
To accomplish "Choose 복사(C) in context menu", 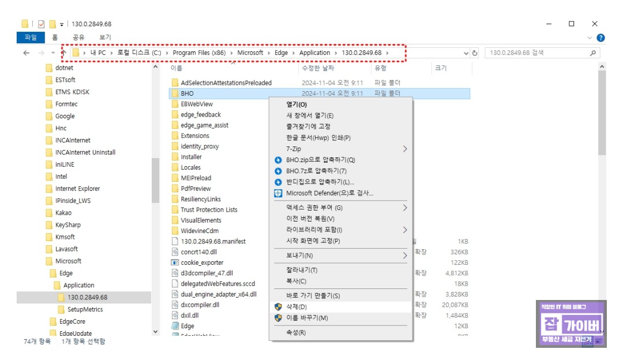I will (341, 282).
